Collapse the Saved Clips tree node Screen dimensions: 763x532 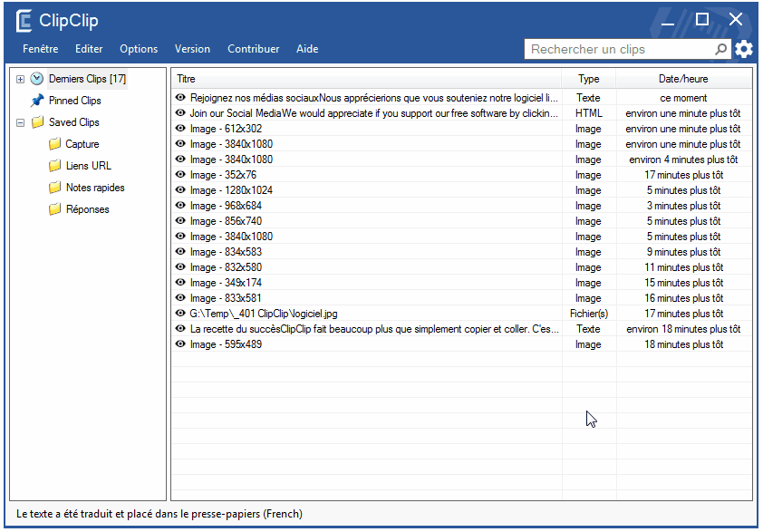[20, 122]
